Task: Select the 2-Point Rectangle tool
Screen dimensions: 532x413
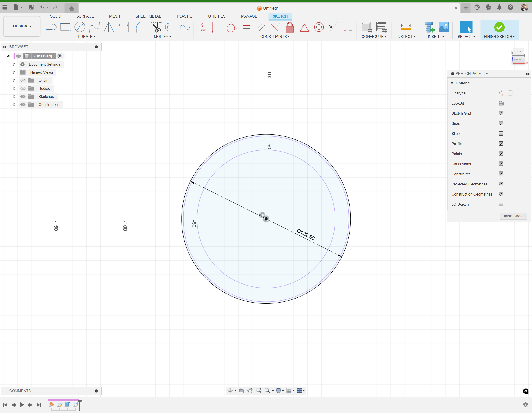Action: [65, 27]
